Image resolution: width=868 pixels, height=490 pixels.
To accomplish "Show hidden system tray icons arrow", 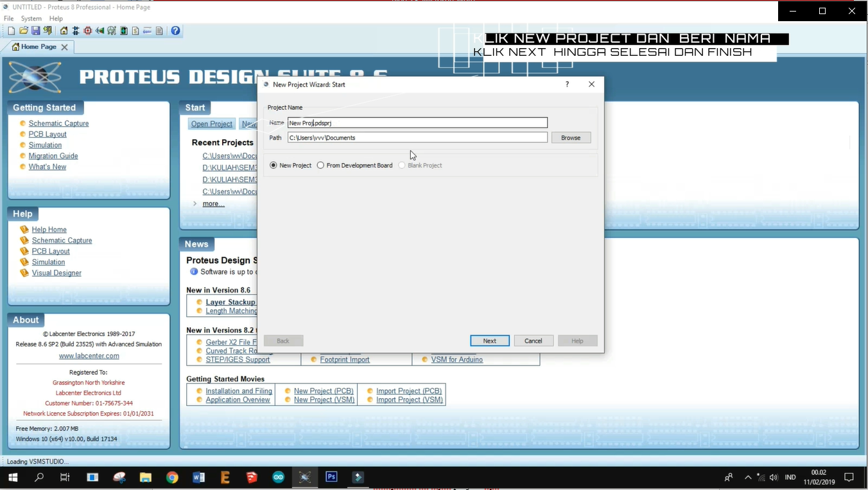I will 748,477.
